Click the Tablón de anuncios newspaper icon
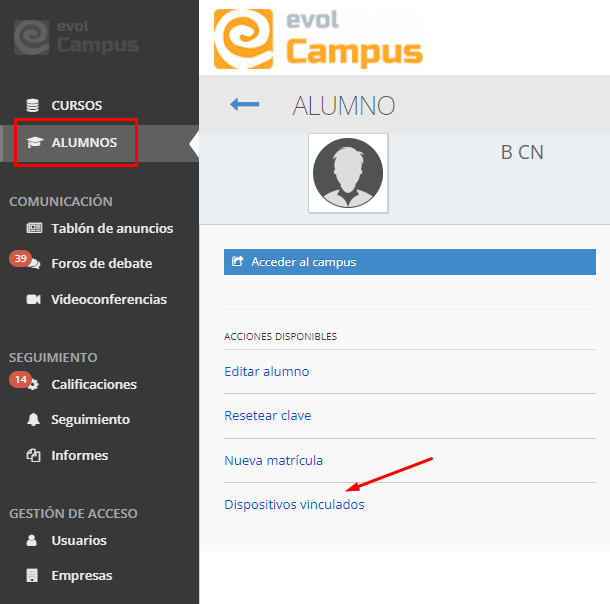Screen dimensions: 610x604 (33, 228)
